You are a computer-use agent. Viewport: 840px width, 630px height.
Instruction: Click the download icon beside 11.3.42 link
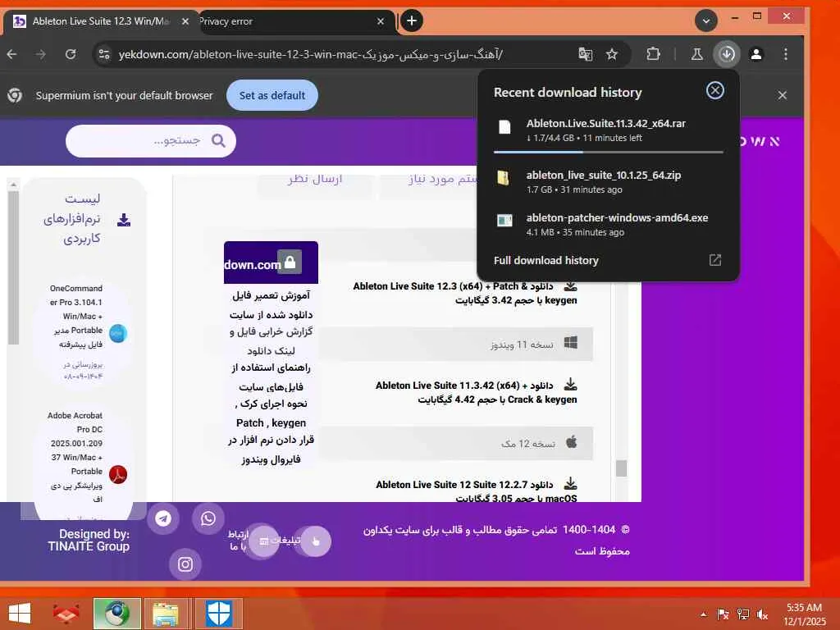571,384
